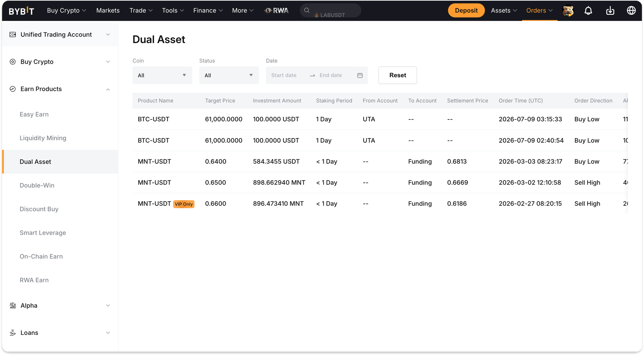Go to Markets page
Viewport: 644px width, 355px height.
pyautogui.click(x=108, y=11)
